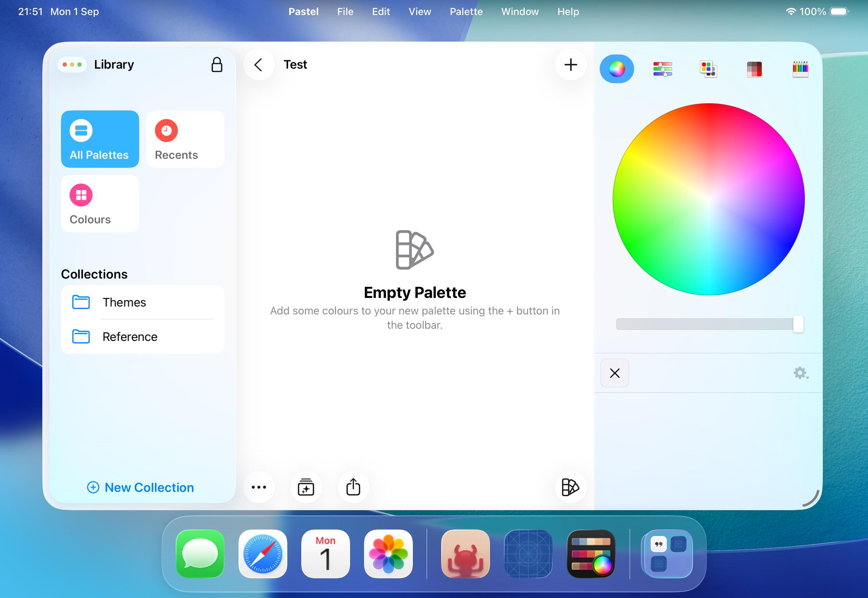Screen dimensions: 868x598
Task: Open the red bug app in dock
Action: click(466, 554)
